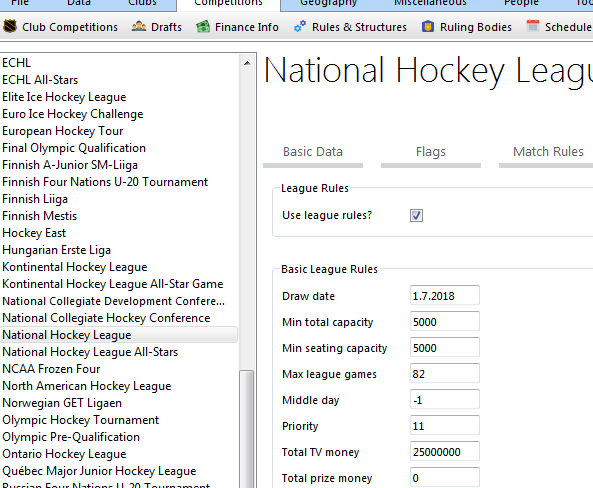Click the Rules & Structures gears icon
Screen dimensions: 593x488
(300, 26)
